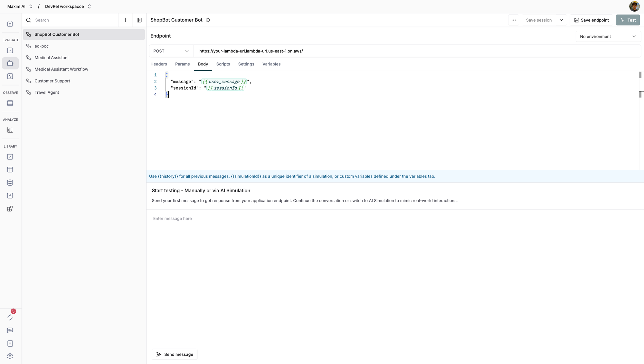This screenshot has width=644, height=364.
Task: Open the home icon in sidebar
Action: (x=10, y=24)
